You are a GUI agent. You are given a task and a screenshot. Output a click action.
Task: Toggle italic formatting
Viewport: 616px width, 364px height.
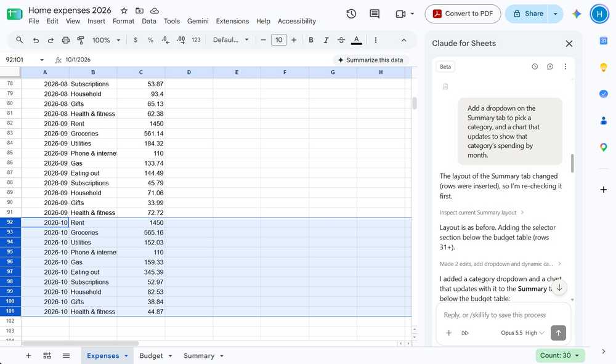point(326,40)
